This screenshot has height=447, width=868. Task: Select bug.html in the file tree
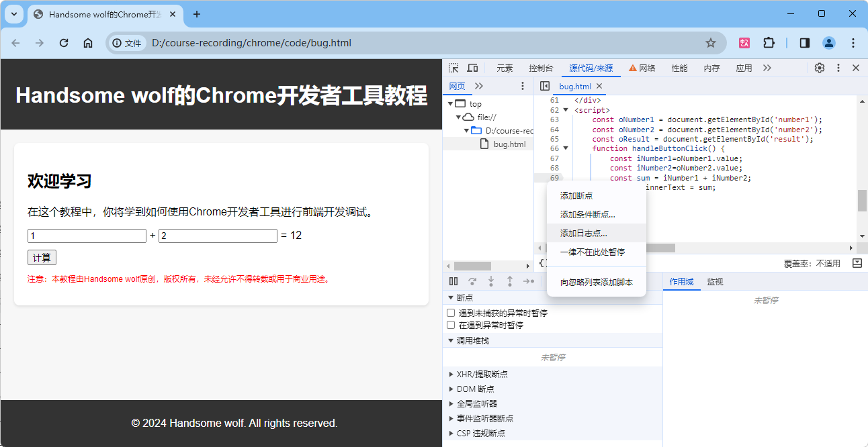pyautogui.click(x=509, y=144)
